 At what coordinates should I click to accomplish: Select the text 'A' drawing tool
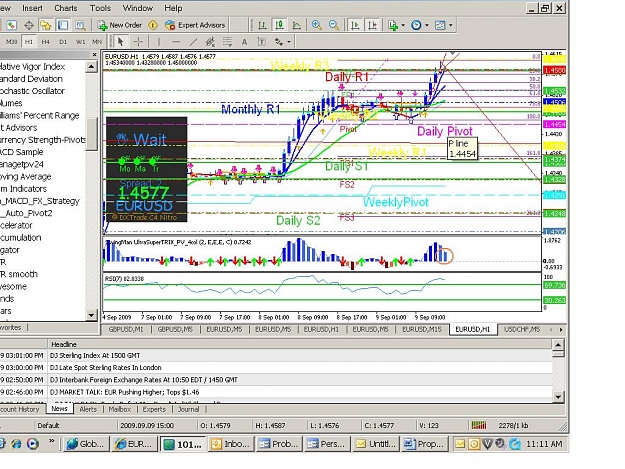[244, 41]
